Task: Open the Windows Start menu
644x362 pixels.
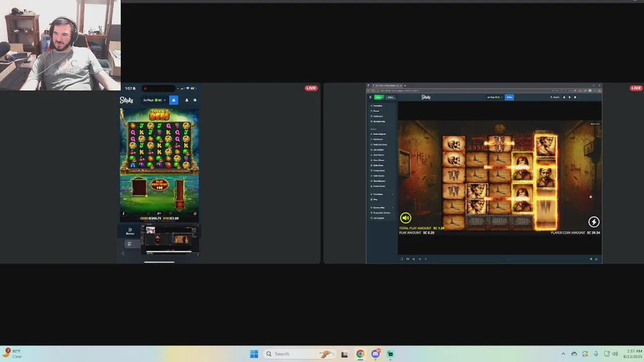Action: coord(254,354)
